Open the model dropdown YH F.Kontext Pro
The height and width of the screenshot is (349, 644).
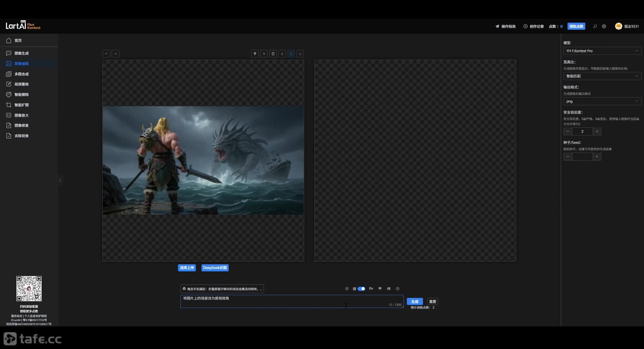602,51
